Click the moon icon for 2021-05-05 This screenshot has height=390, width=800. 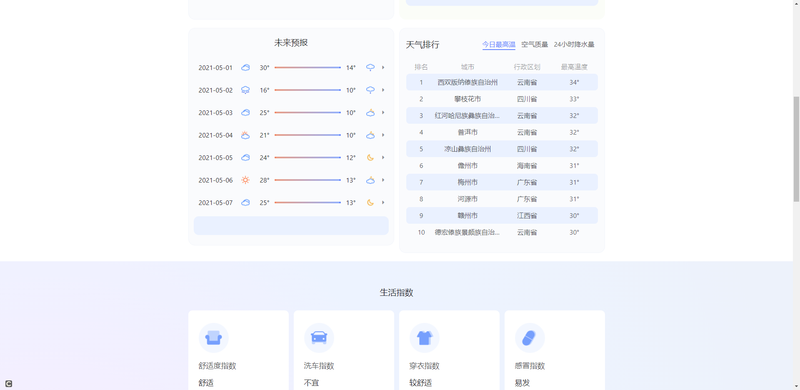pyautogui.click(x=370, y=157)
